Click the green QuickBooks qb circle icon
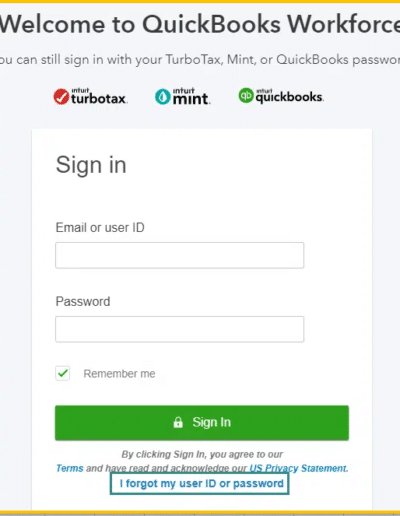Screen dimensions: 400x516 point(246,95)
